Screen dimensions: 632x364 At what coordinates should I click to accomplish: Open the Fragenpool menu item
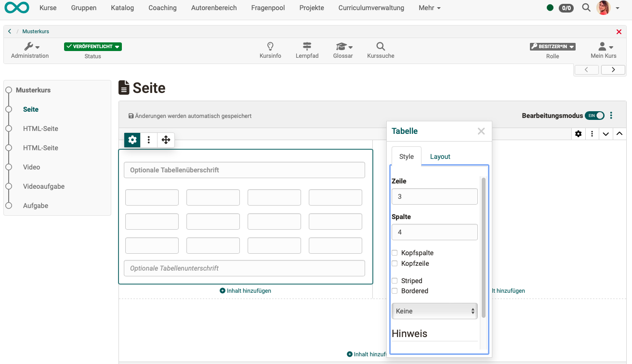268,8
